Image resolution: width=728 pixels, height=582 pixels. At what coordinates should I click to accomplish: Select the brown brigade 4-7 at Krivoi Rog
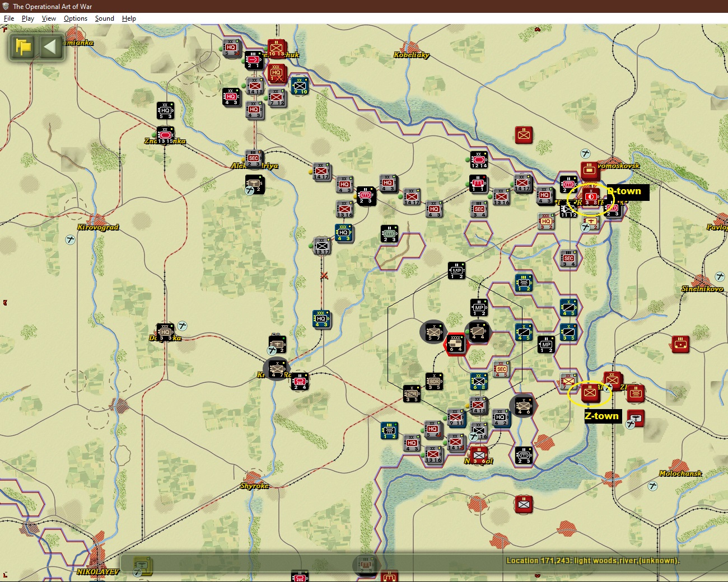coord(277,369)
